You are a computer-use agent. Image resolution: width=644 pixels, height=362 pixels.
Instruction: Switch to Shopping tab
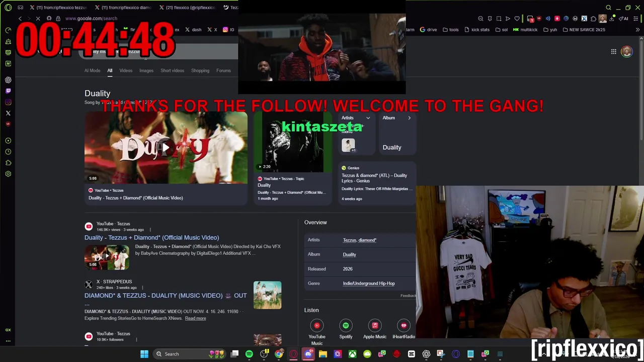click(x=200, y=70)
